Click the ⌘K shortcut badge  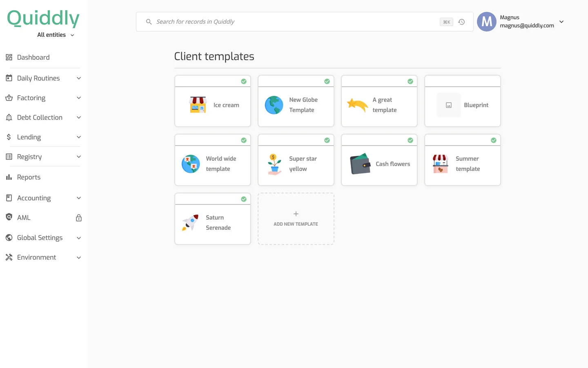coord(446,22)
